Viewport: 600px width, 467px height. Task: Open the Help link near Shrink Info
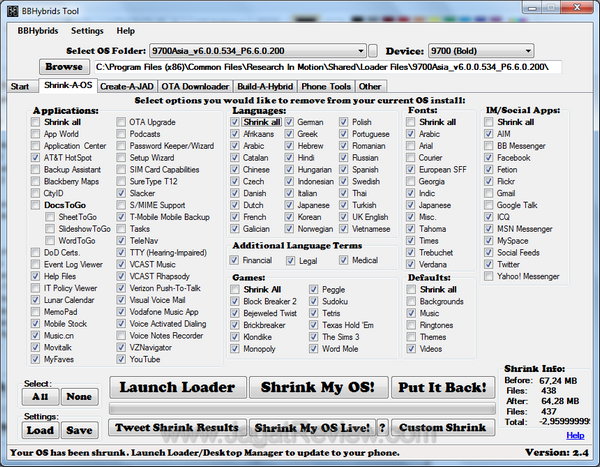(x=575, y=436)
